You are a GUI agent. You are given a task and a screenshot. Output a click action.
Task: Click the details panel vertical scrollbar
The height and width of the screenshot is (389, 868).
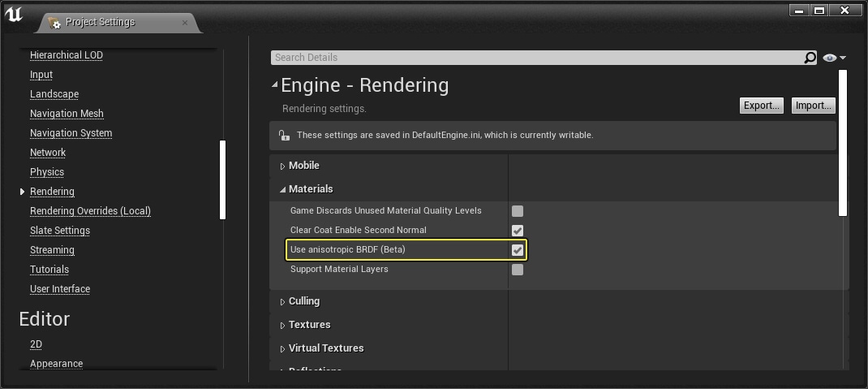[x=843, y=142]
